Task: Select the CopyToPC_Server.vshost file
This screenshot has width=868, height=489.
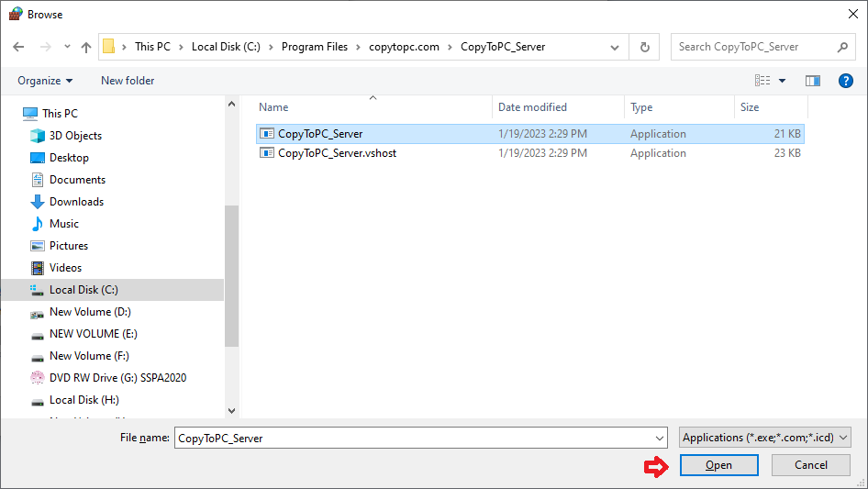Action: pyautogui.click(x=529, y=153)
